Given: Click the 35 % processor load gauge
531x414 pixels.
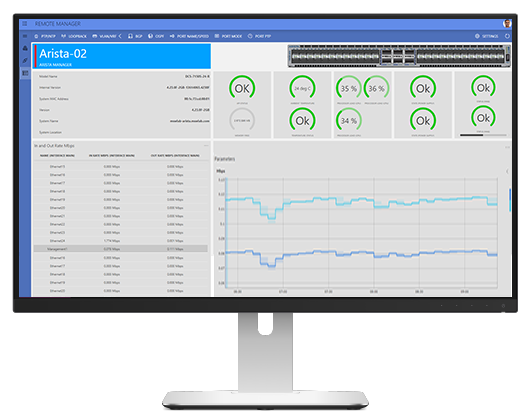Looking at the screenshot, I should tap(348, 88).
